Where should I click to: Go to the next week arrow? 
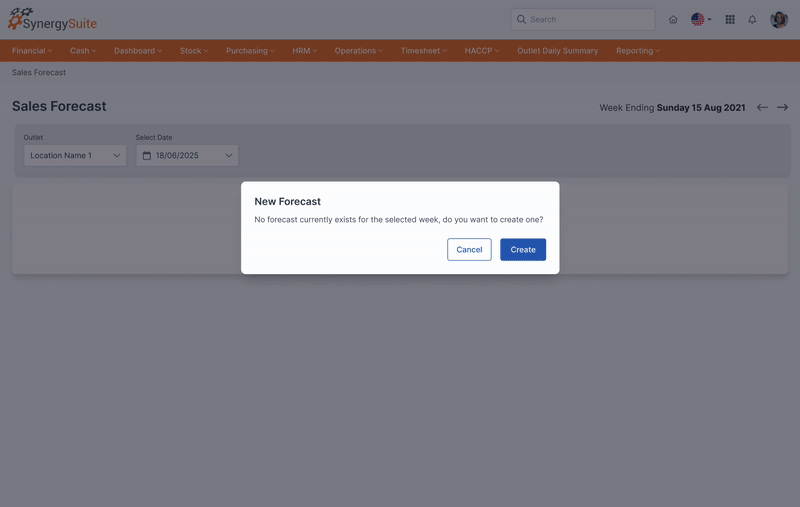click(x=782, y=107)
